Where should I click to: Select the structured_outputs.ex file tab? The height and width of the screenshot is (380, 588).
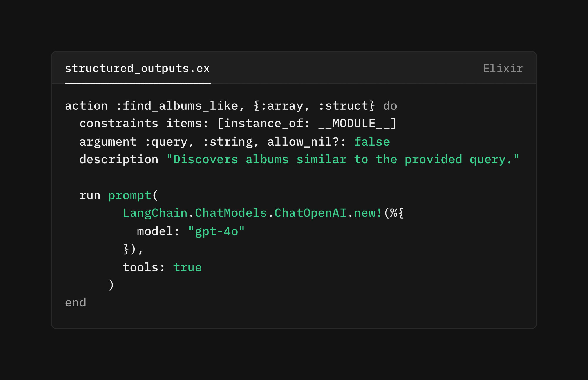point(137,69)
